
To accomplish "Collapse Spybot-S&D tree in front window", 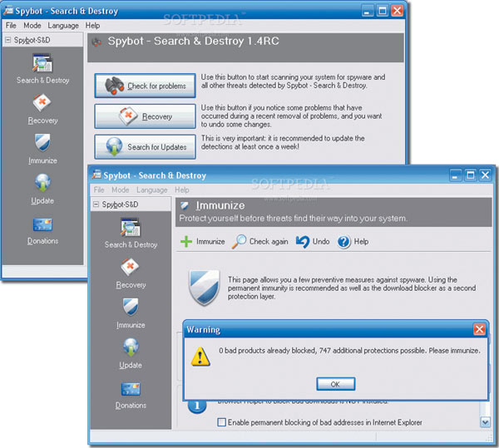I will coord(96,204).
